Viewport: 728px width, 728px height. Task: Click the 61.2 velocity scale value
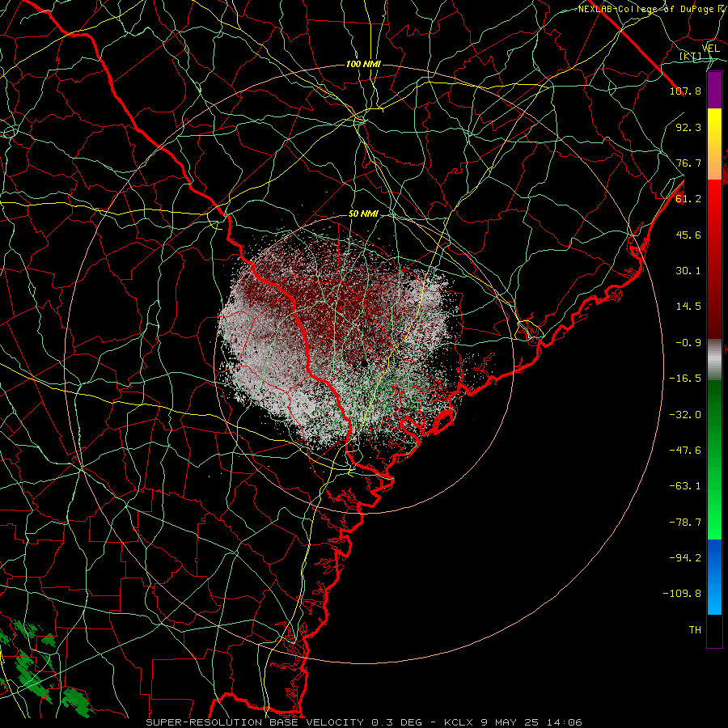688,199
